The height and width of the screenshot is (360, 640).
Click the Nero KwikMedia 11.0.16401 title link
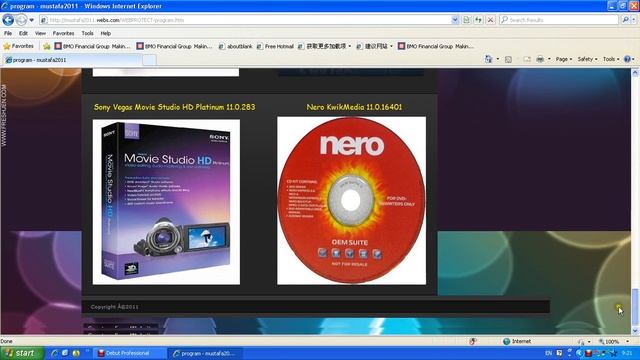[x=354, y=107]
